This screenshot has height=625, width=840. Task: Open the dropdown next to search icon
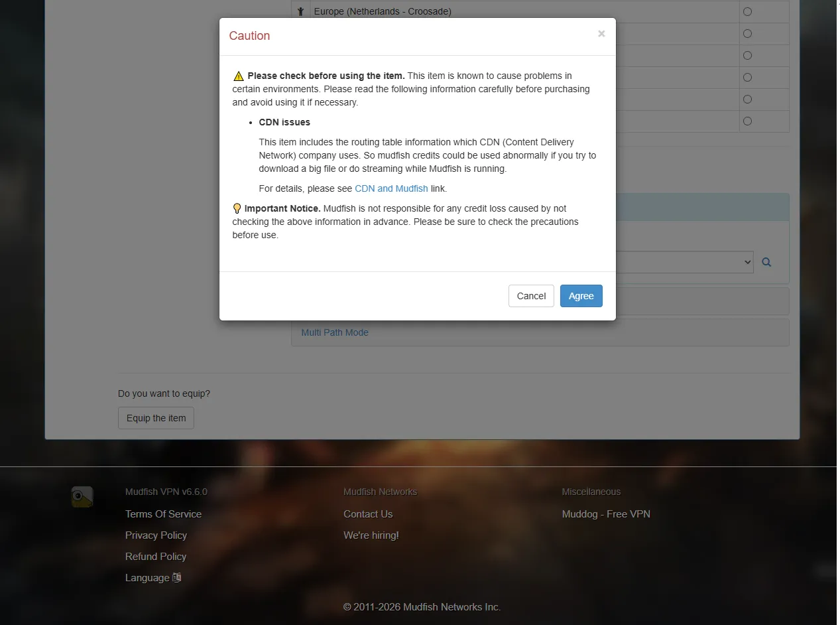684,262
